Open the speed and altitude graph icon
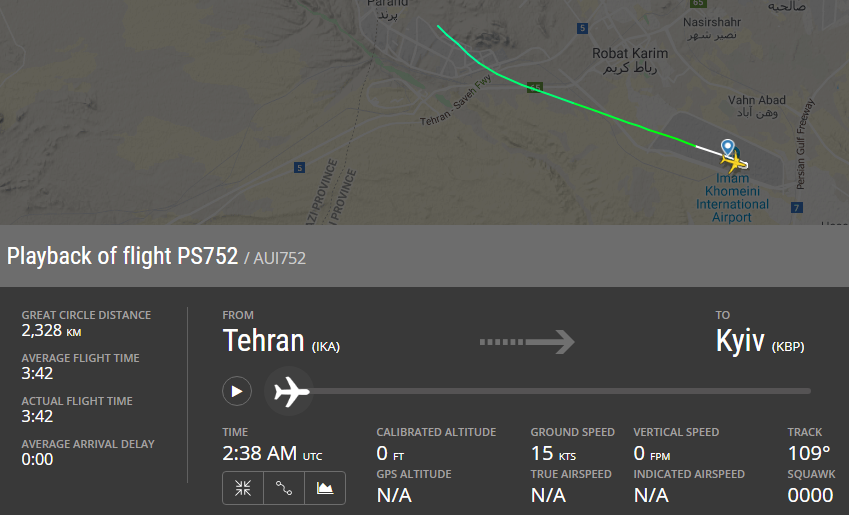The image size is (849, 515). click(x=325, y=488)
